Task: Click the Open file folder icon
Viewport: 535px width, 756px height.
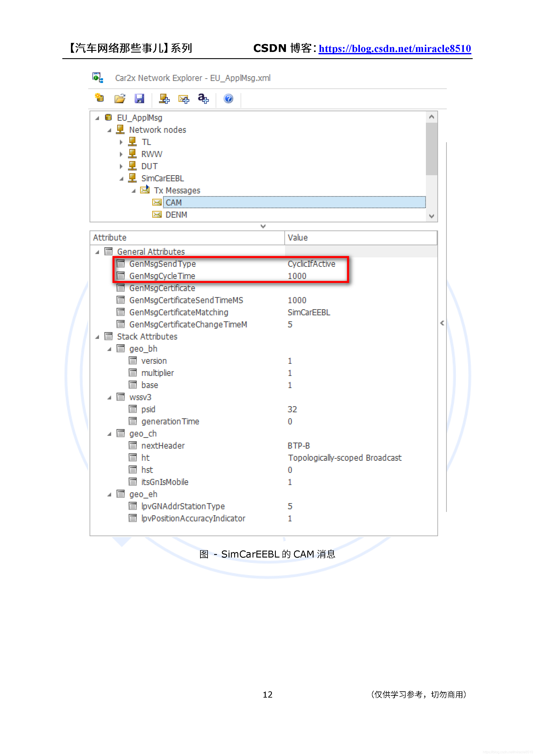Action: [120, 98]
